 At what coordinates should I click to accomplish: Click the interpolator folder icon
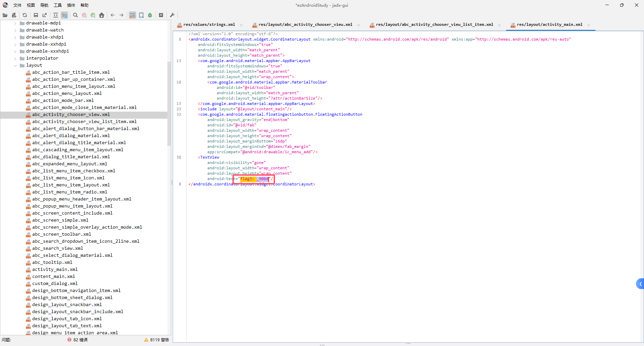coord(22,58)
